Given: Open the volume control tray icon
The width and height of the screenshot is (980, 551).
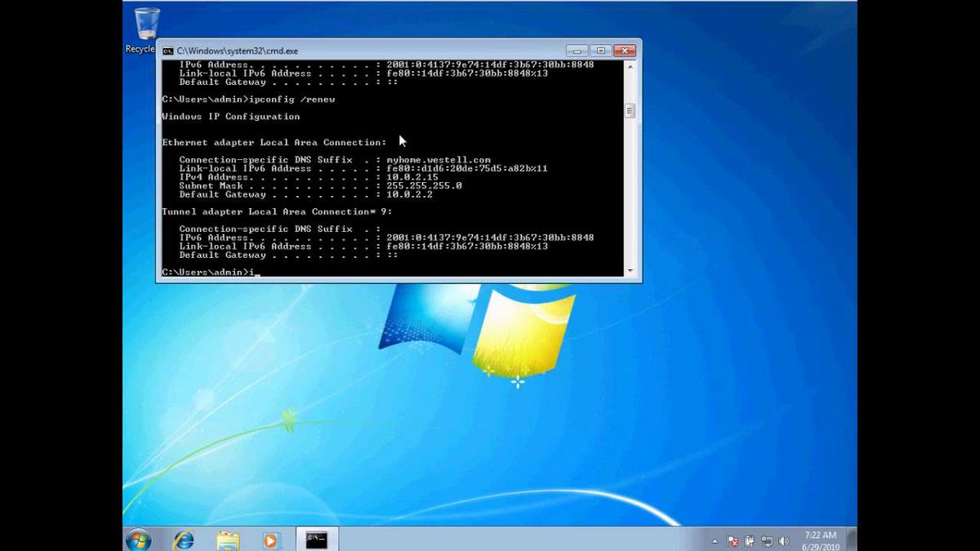Looking at the screenshot, I should [784, 540].
